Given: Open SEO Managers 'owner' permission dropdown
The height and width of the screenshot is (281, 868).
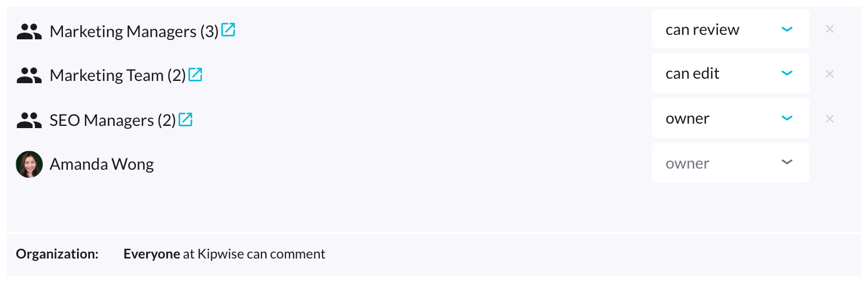Looking at the screenshot, I should (x=730, y=119).
